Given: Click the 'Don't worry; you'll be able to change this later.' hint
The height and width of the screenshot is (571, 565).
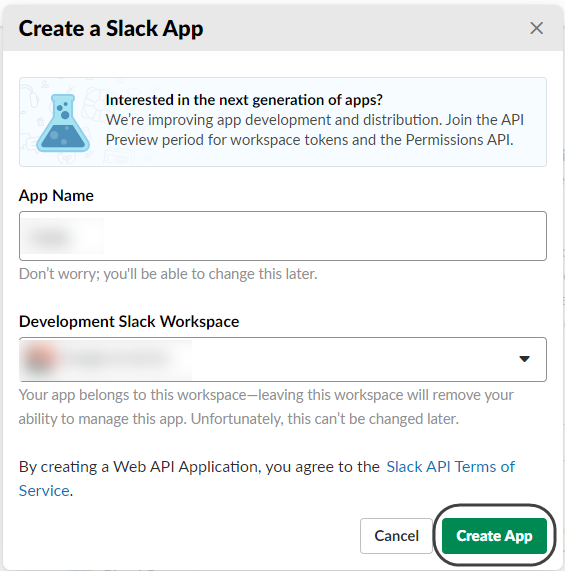Looking at the screenshot, I should click(x=168, y=274).
